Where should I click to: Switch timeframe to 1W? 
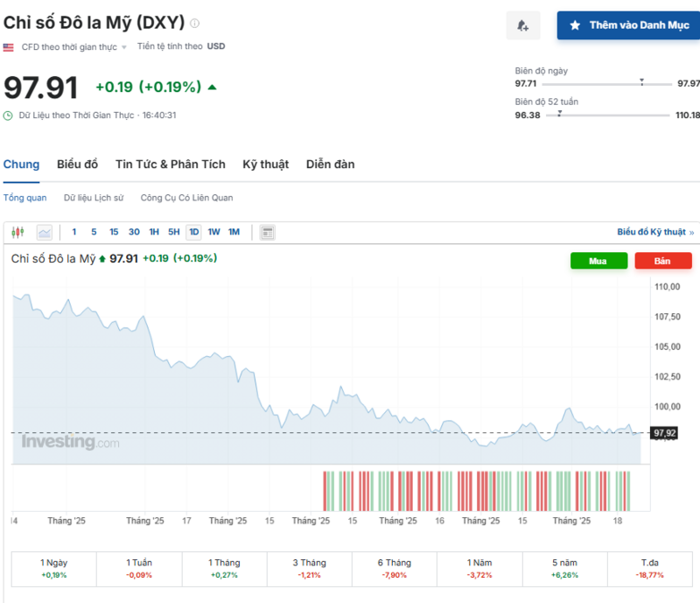point(214,231)
